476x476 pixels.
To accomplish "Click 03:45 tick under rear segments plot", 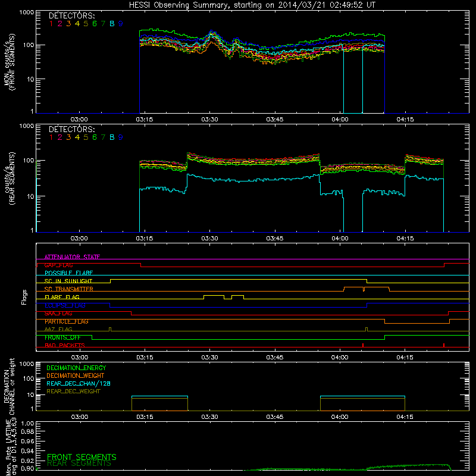I will (275, 239).
